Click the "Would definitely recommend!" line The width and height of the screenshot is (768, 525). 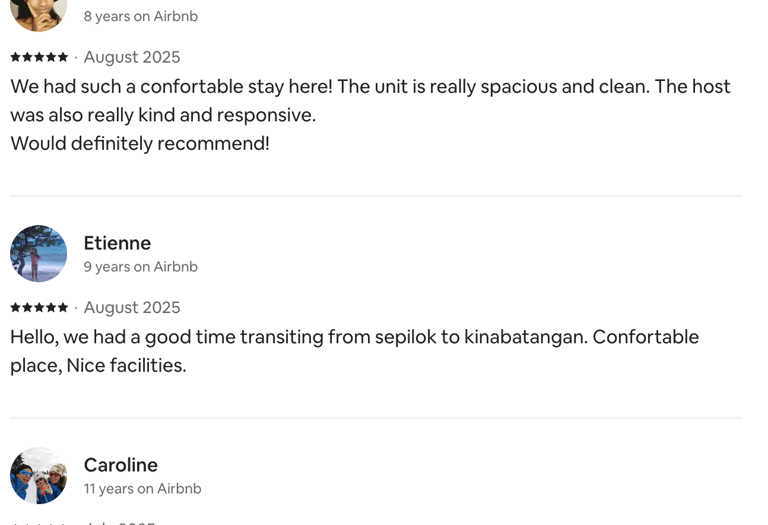point(140,143)
